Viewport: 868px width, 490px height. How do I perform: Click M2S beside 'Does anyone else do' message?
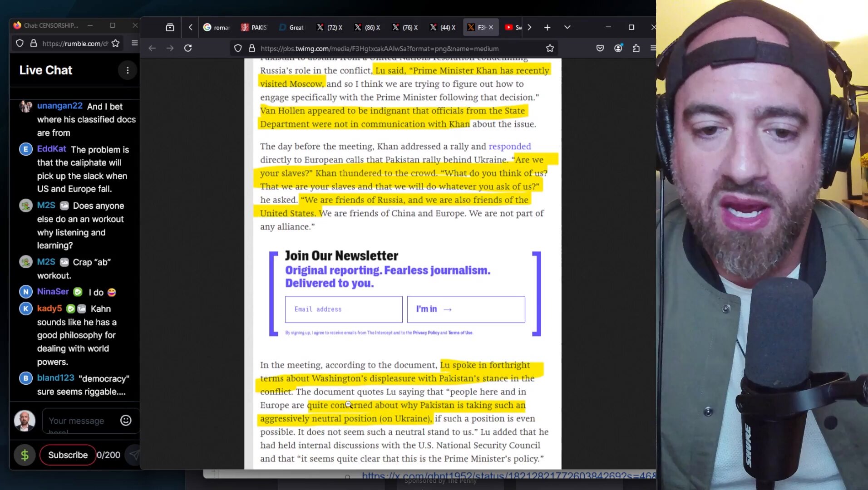46,206
